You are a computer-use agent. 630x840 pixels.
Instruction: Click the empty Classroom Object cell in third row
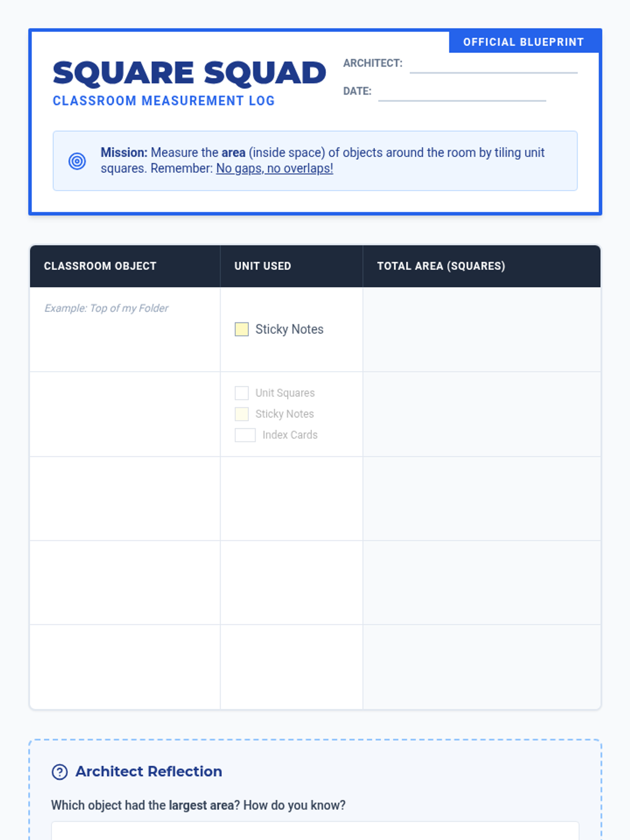tap(125, 499)
